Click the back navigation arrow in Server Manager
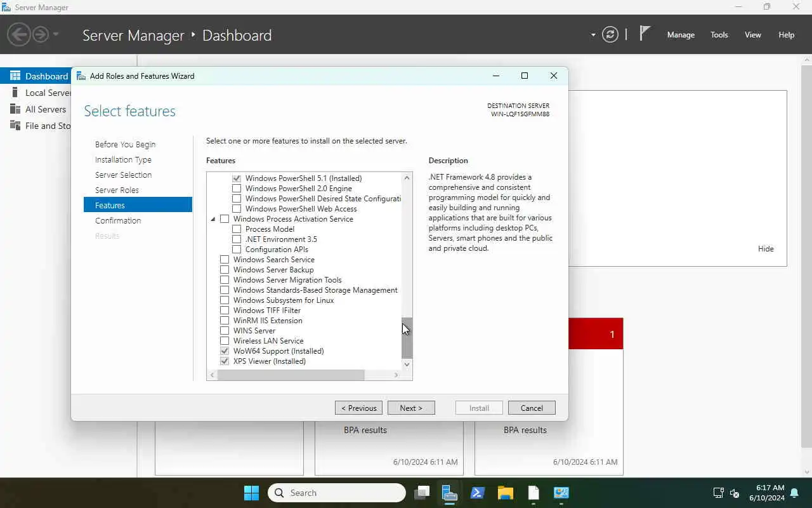Image resolution: width=812 pixels, height=508 pixels. click(19, 34)
